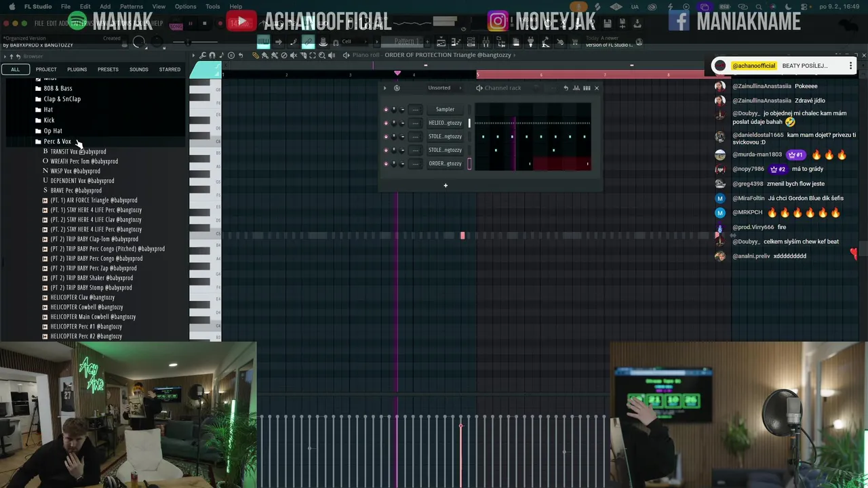Open piano roll Tools wrench icon
The width and height of the screenshot is (868, 488).
(x=203, y=55)
